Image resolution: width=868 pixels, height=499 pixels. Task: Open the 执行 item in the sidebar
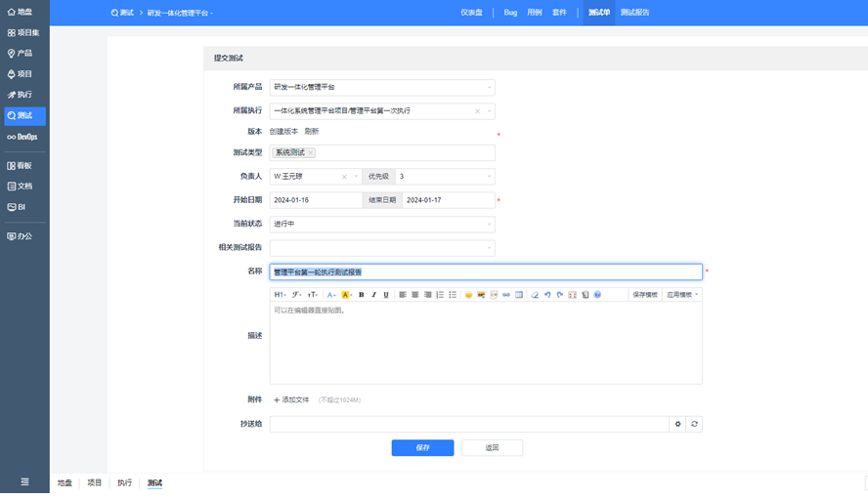tap(20, 95)
